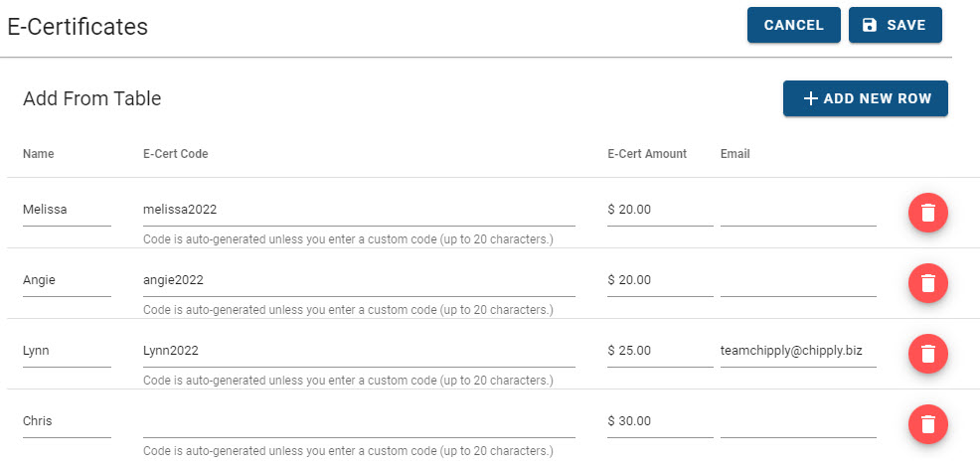980x466 pixels.
Task: Click Chris's empty email field
Action: 798,422
